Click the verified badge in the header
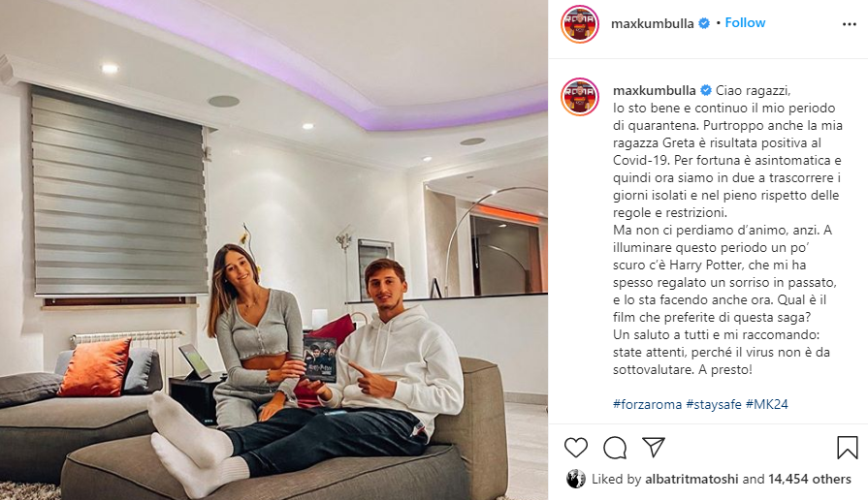The width and height of the screenshot is (868, 500). (x=704, y=23)
